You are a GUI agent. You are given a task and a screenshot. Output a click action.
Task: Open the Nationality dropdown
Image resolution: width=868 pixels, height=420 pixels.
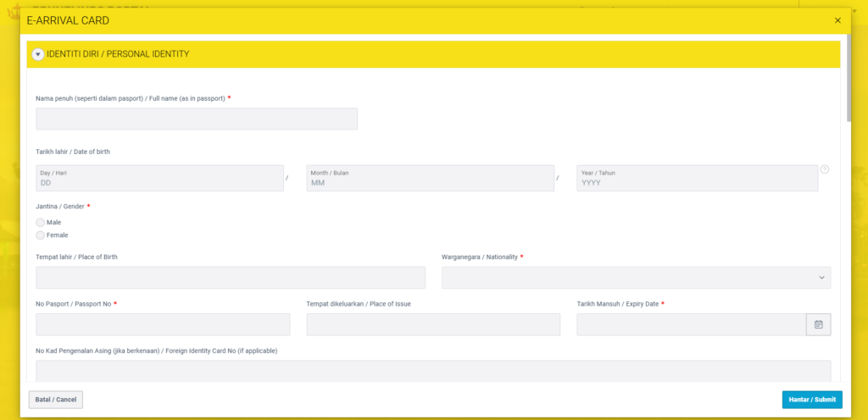click(x=636, y=278)
